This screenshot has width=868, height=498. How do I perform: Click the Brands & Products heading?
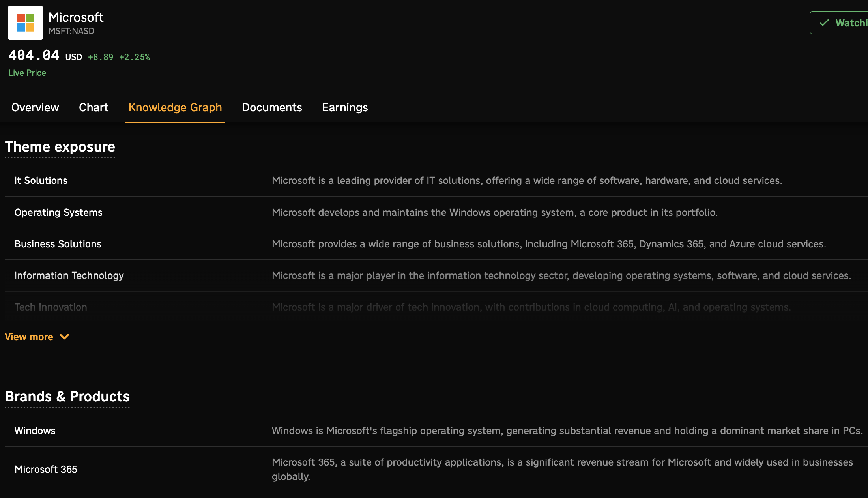[x=67, y=396]
